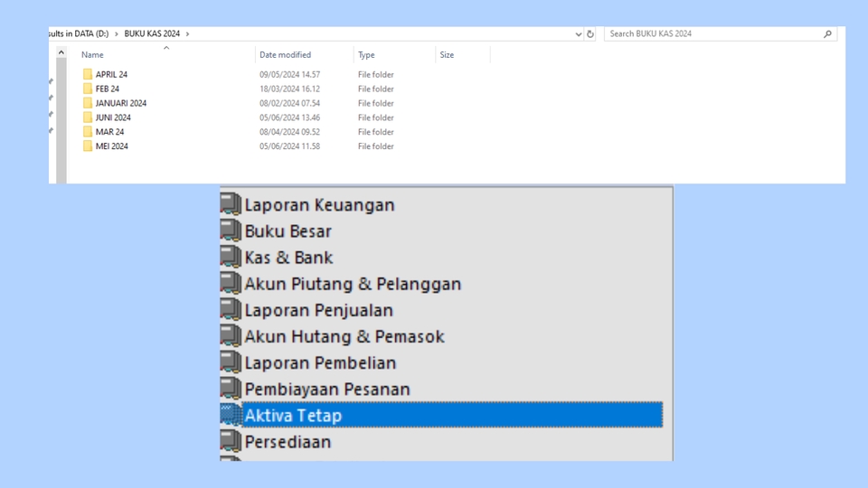The image size is (868, 488).
Task: Click the navigation pane scroll up arrow
Action: 61,52
